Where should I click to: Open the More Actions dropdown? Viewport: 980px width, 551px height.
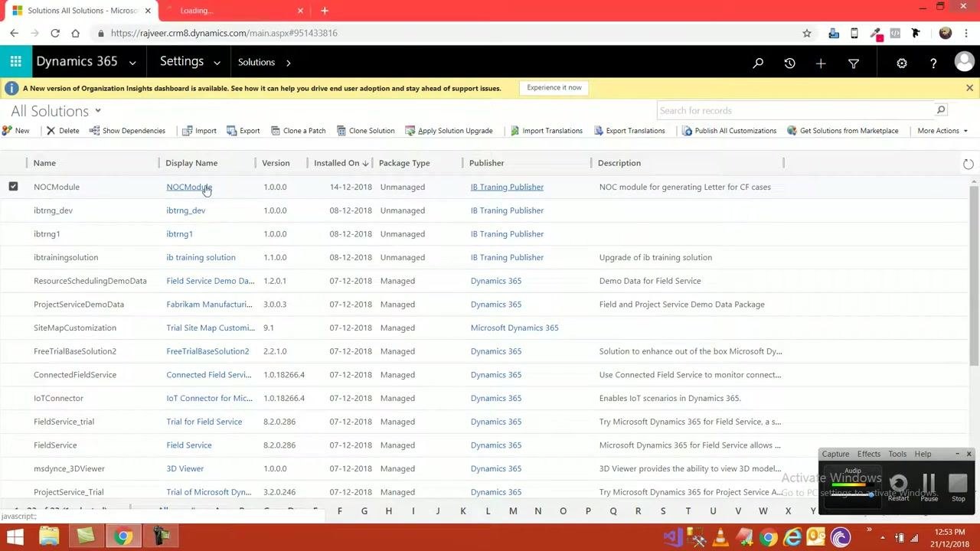[942, 131]
